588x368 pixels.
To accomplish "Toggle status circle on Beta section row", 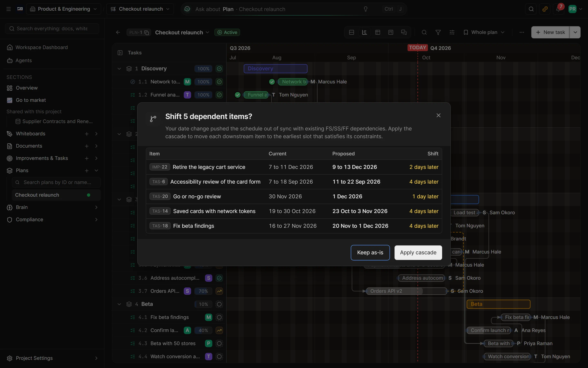I will pos(219,304).
